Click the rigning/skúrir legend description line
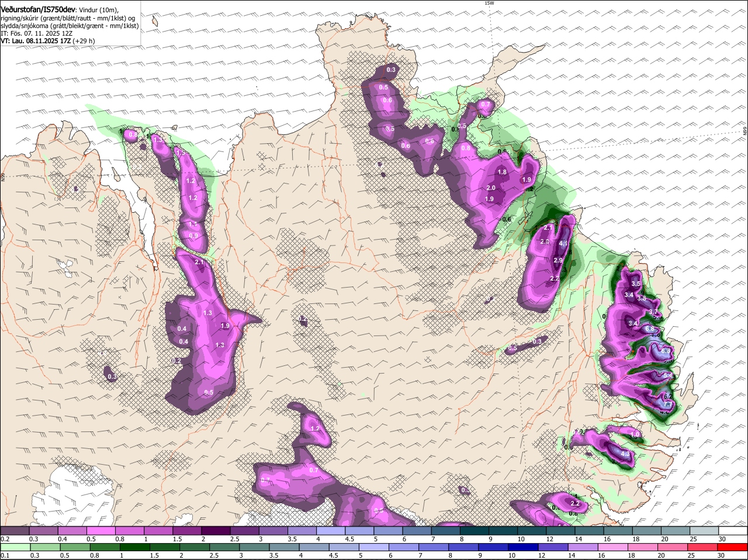Screen dimensions: 748x560 pos(68,18)
